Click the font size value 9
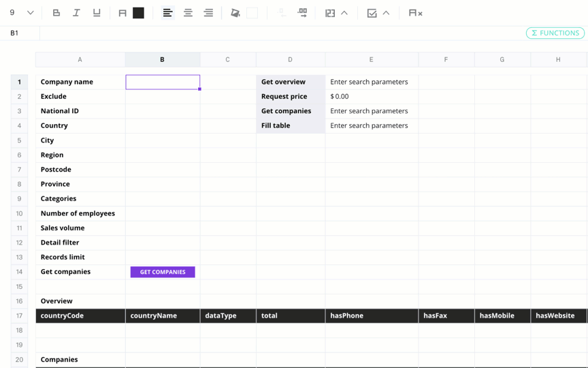This screenshot has height=368, width=588. [x=12, y=13]
